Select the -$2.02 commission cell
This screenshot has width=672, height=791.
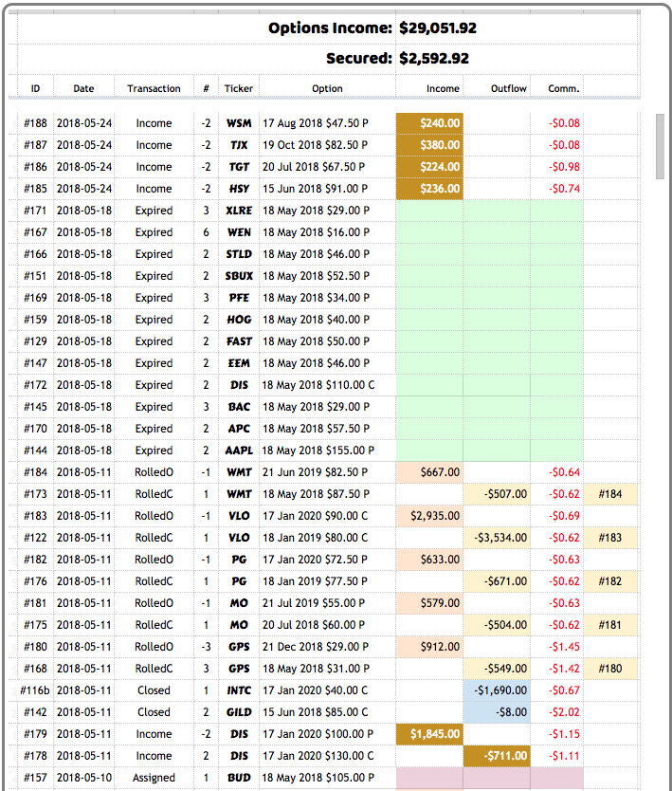click(557, 712)
